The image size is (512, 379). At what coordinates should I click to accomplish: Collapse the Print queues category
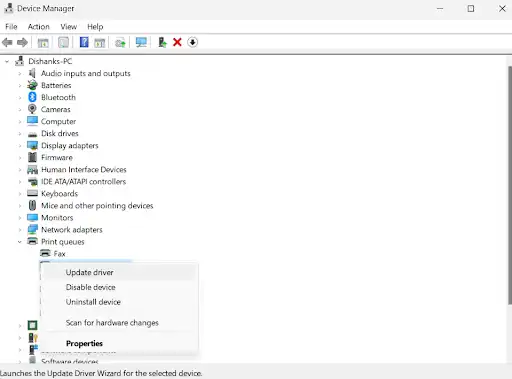[x=20, y=242]
